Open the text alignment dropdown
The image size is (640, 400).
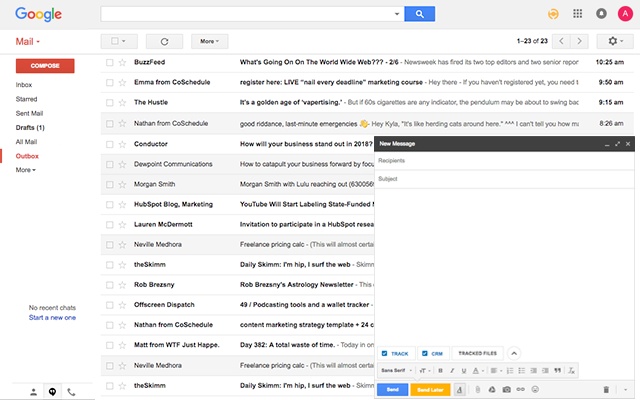pos(496,371)
